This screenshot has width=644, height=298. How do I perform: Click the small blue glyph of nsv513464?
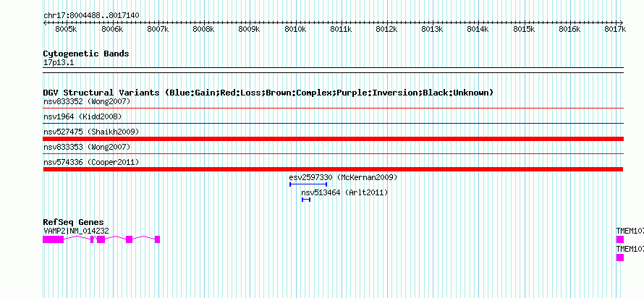305,200
